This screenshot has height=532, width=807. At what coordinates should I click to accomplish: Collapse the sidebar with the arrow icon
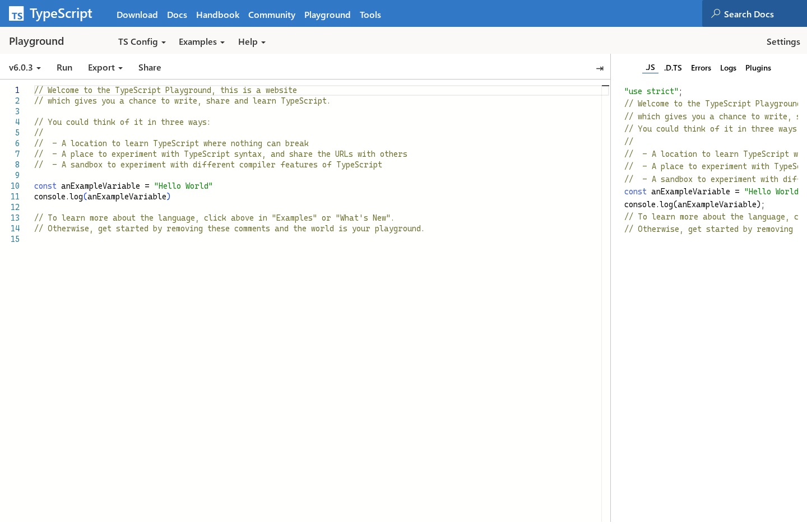pyautogui.click(x=600, y=68)
